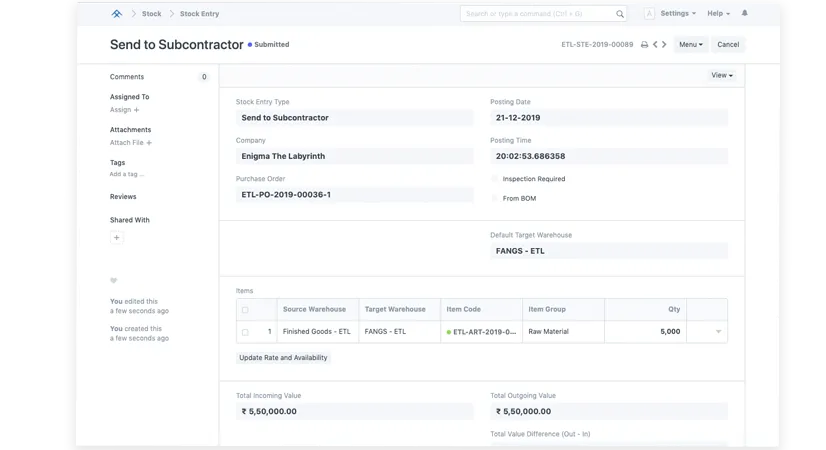Toggle the From BOM checkbox

click(x=495, y=198)
